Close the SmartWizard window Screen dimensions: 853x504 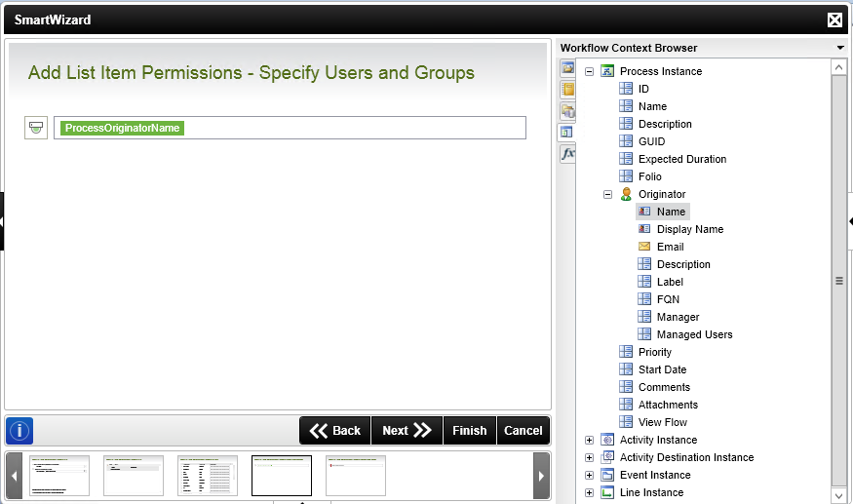coord(834,20)
